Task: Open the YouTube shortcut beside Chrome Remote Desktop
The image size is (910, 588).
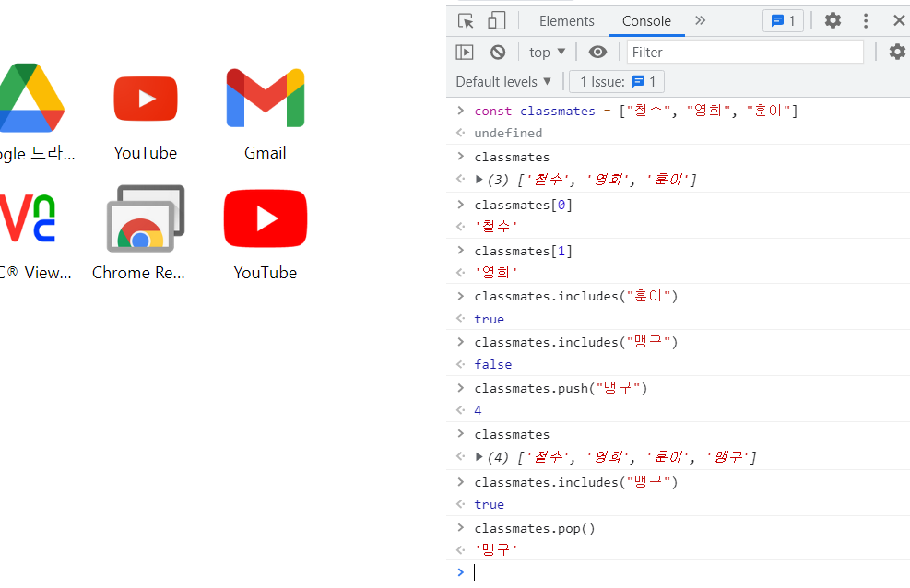Action: click(266, 233)
